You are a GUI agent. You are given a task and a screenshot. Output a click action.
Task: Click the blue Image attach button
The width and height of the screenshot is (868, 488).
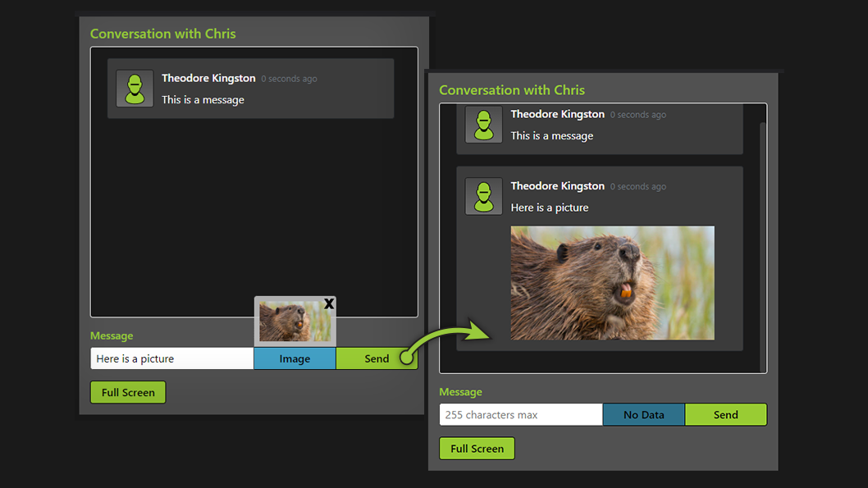295,358
